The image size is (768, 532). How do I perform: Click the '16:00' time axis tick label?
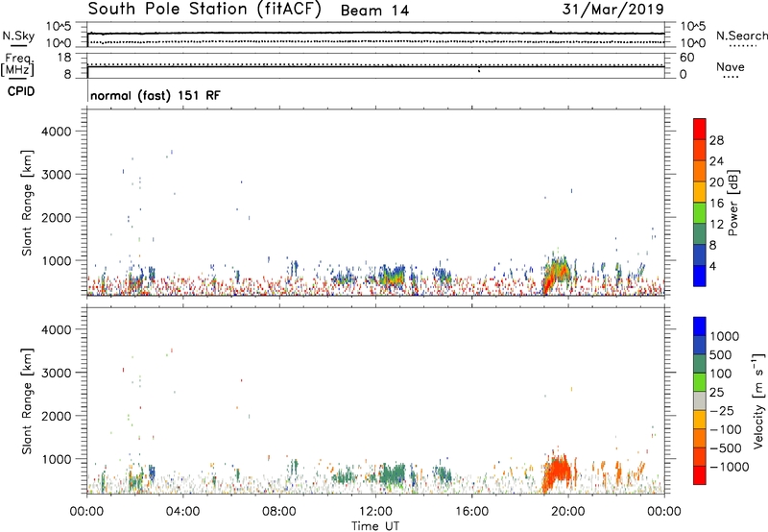pyautogui.click(x=471, y=512)
